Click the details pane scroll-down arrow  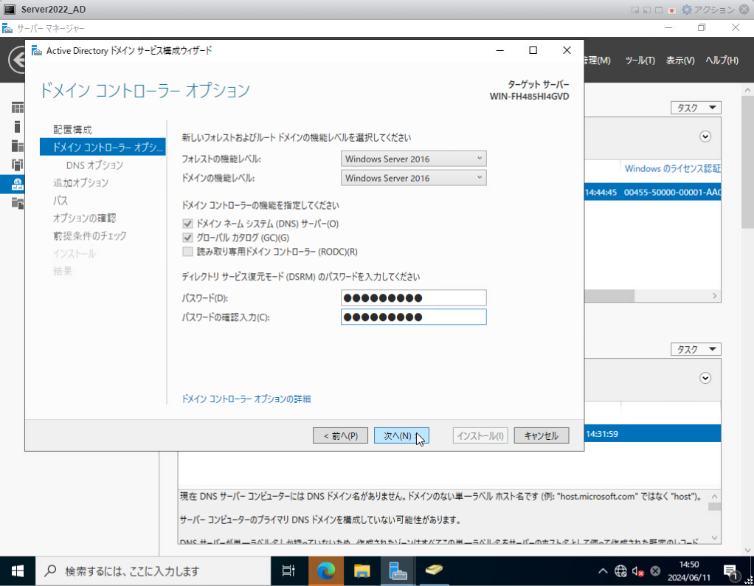[x=715, y=538]
